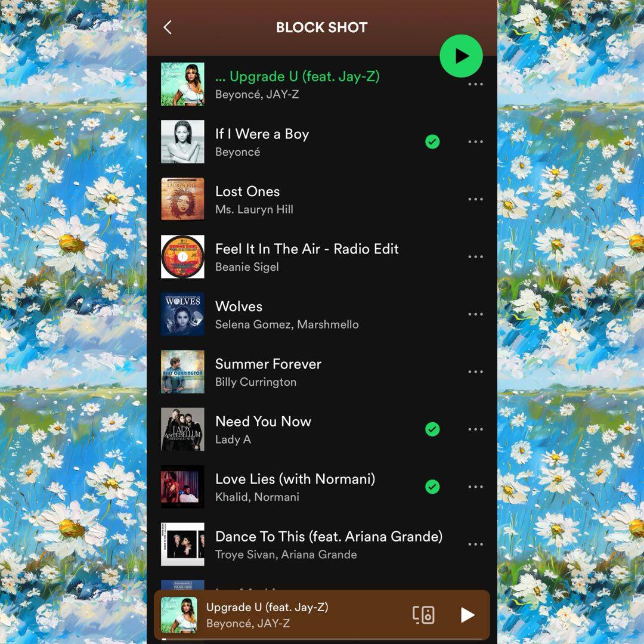This screenshot has height=644, width=644.
Task: Start the playlist with the green play button
Action: [x=461, y=56]
